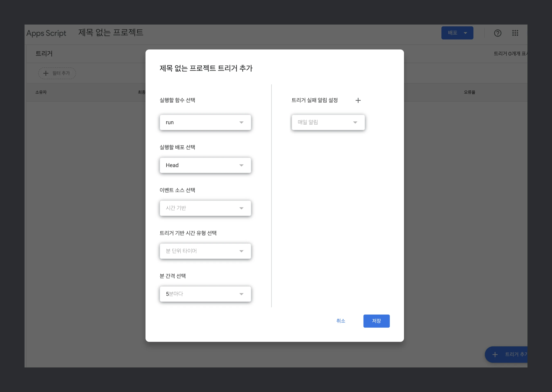Image resolution: width=552 pixels, height=392 pixels.
Task: Click the 필터 추가 filter chip
Action: [61, 73]
